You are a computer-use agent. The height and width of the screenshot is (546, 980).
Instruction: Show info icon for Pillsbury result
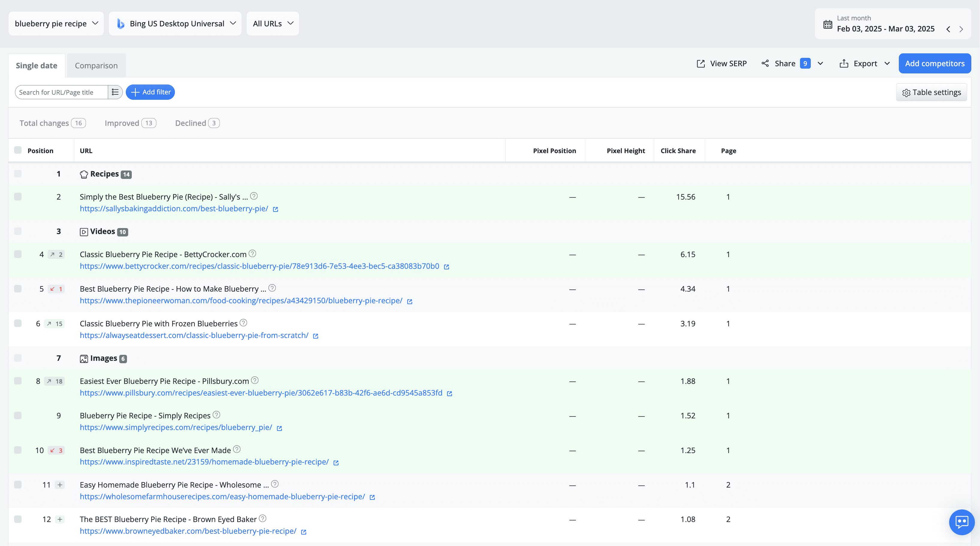tap(255, 380)
